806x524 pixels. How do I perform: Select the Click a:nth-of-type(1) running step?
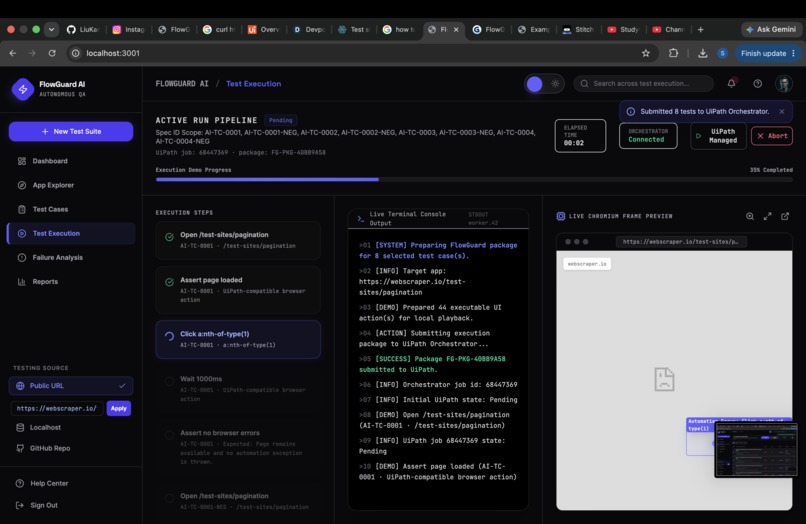pos(238,339)
